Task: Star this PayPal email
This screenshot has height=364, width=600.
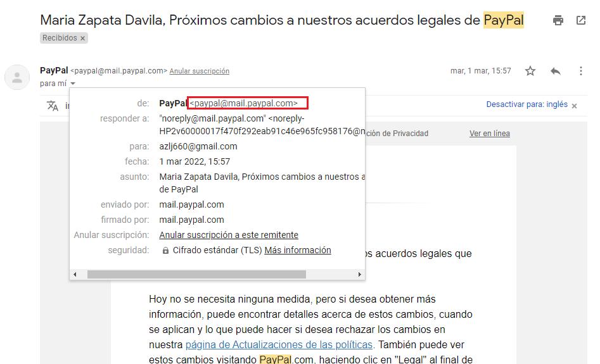Action: [x=530, y=71]
